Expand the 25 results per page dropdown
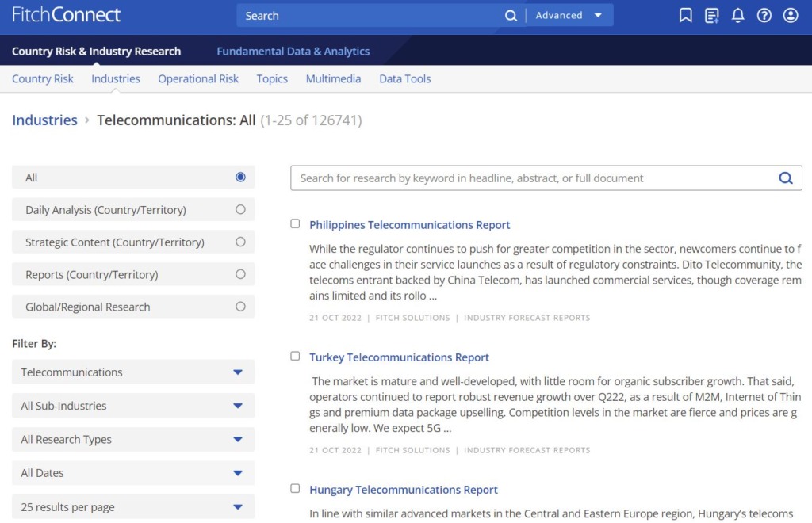The width and height of the screenshot is (812, 523). (x=133, y=507)
